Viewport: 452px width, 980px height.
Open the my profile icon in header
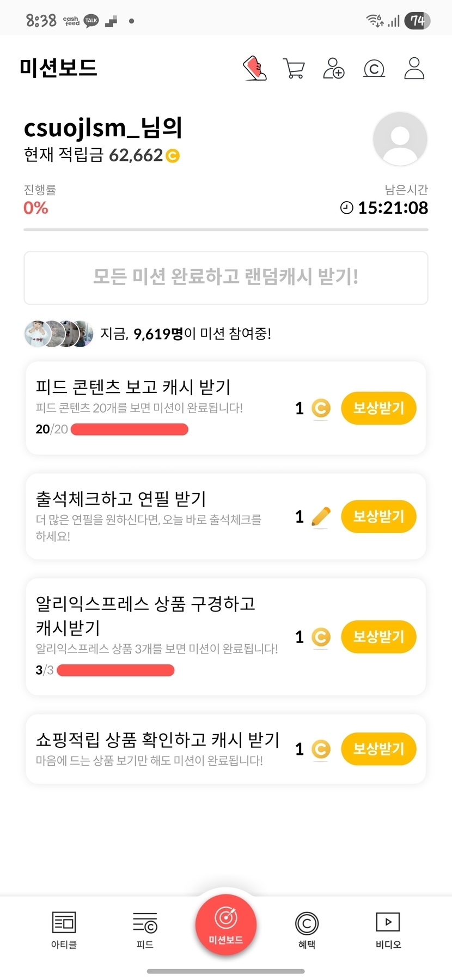pyautogui.click(x=414, y=69)
